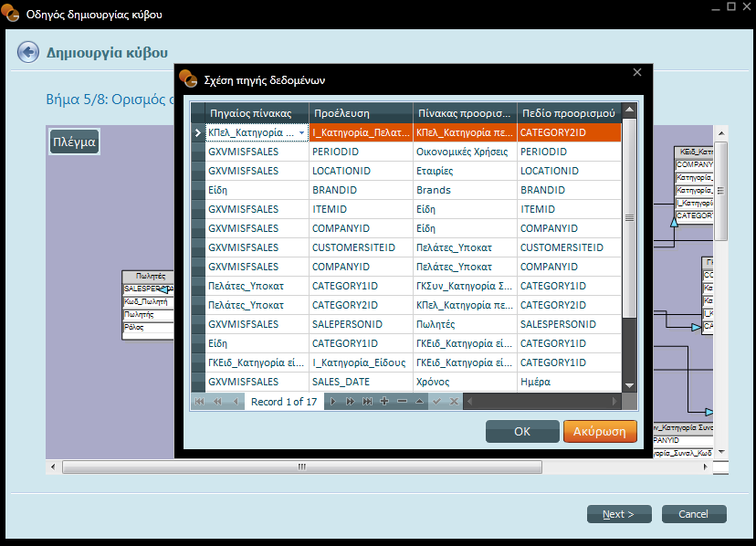
Task: Go to previous record in navigator
Action: [236, 402]
